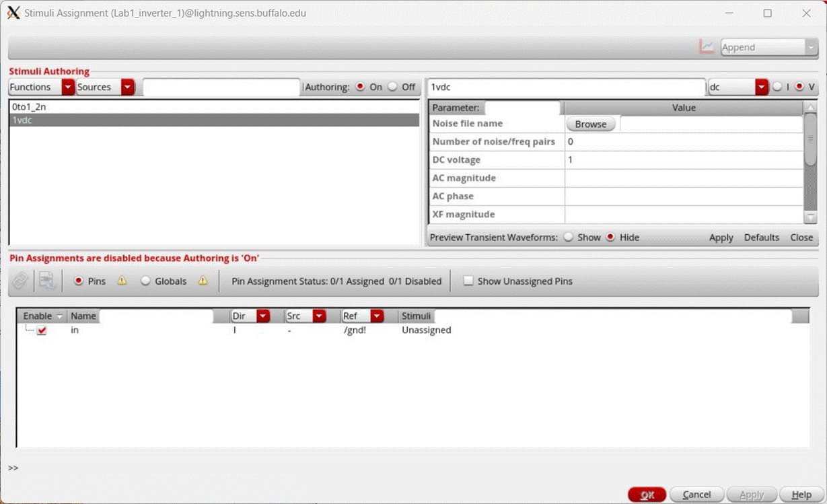Click the waveform plot icon near Append

click(707, 46)
